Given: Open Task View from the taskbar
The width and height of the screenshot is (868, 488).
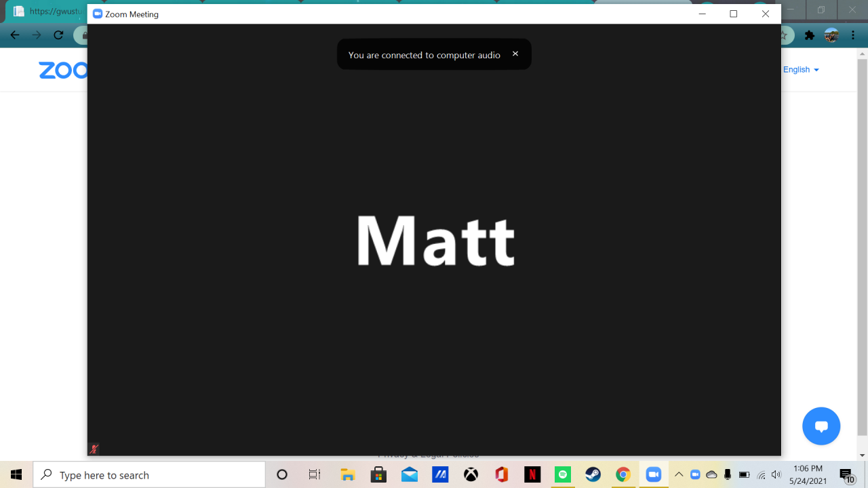Looking at the screenshot, I should coord(314,474).
